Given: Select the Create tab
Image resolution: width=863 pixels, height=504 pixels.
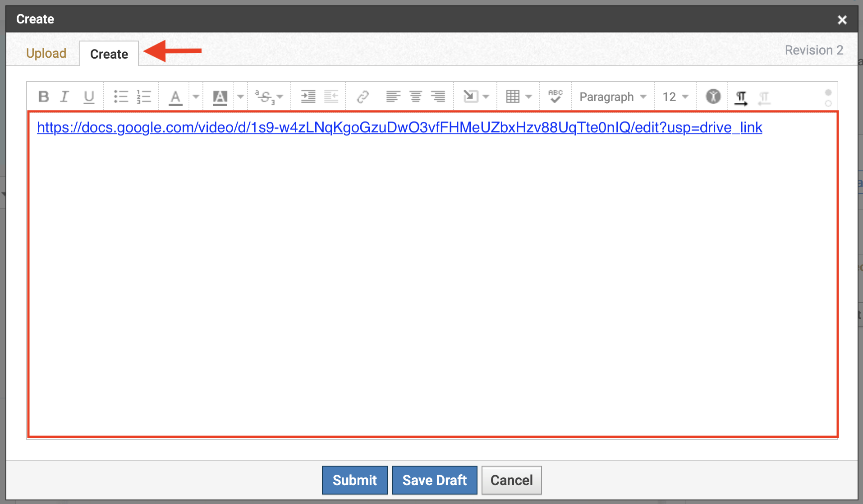Looking at the screenshot, I should point(109,54).
